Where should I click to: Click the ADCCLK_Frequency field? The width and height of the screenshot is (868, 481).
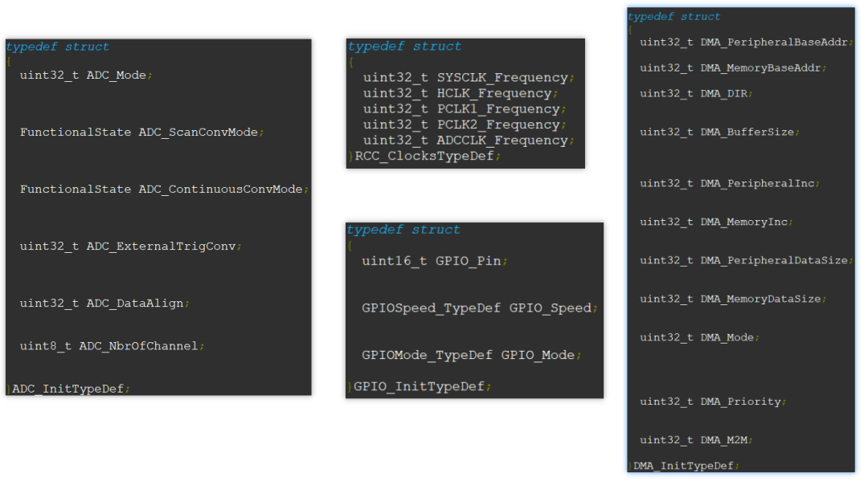click(468, 140)
